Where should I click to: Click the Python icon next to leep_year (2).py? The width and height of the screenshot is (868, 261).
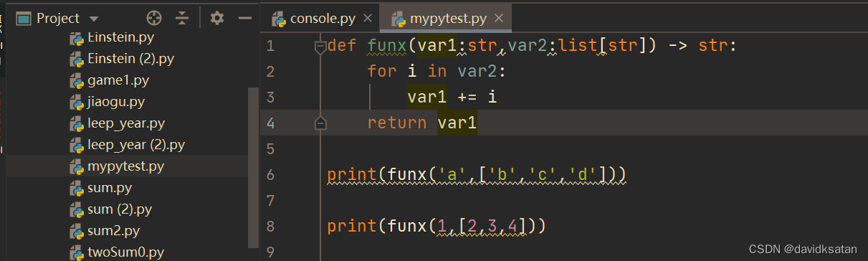pyautogui.click(x=77, y=145)
